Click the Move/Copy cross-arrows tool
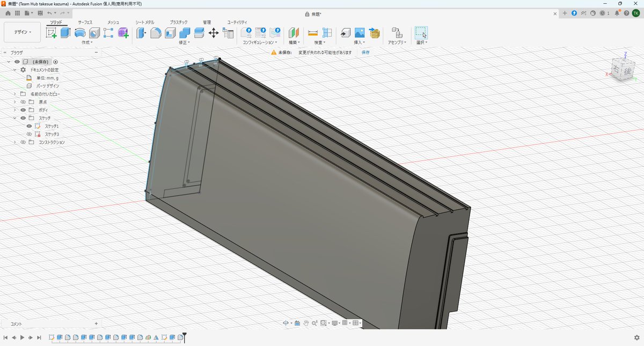This screenshot has height=346, width=644. click(213, 33)
